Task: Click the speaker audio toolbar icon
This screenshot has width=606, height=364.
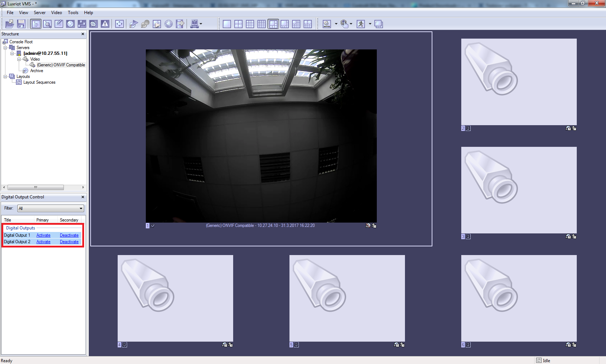Action: [93, 24]
